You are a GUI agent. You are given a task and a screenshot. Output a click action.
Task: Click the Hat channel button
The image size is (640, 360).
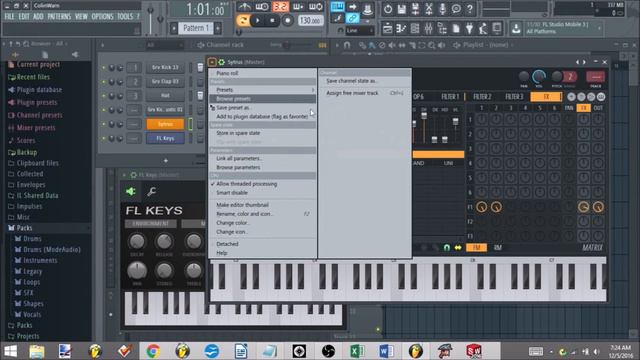click(165, 96)
